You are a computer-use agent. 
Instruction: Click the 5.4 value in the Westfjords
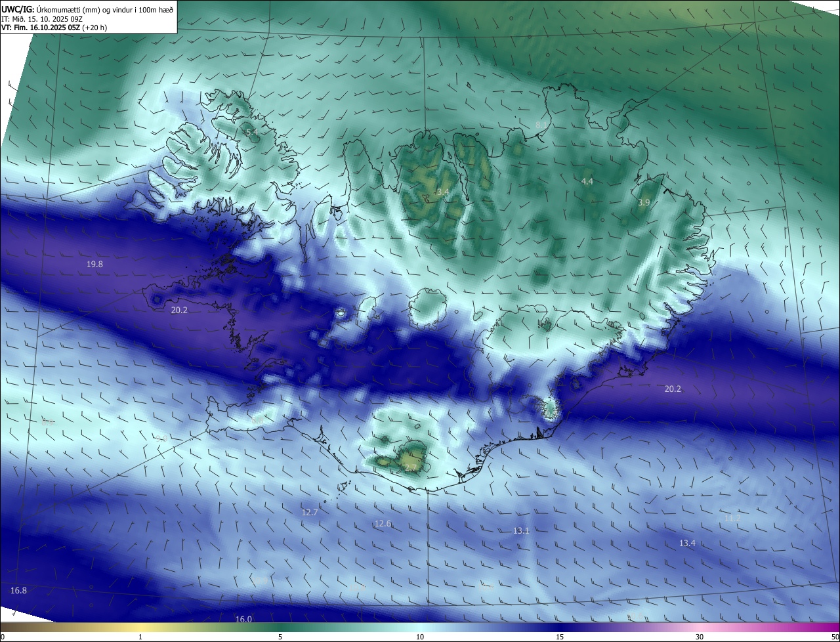pyautogui.click(x=251, y=133)
